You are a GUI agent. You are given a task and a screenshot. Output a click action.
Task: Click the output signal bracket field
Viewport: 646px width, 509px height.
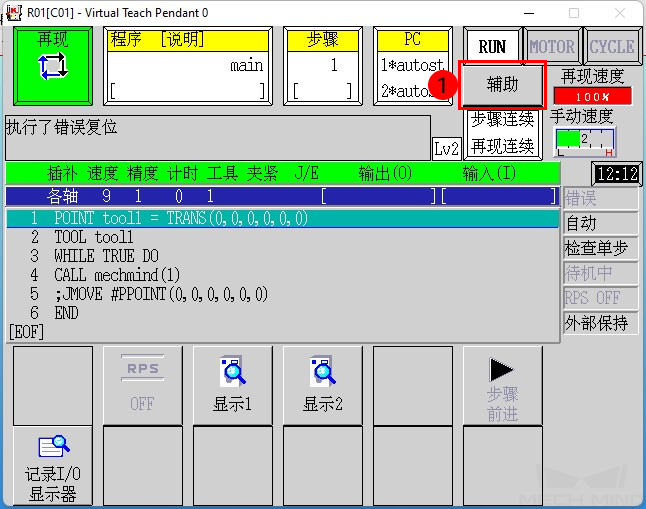click(377, 196)
